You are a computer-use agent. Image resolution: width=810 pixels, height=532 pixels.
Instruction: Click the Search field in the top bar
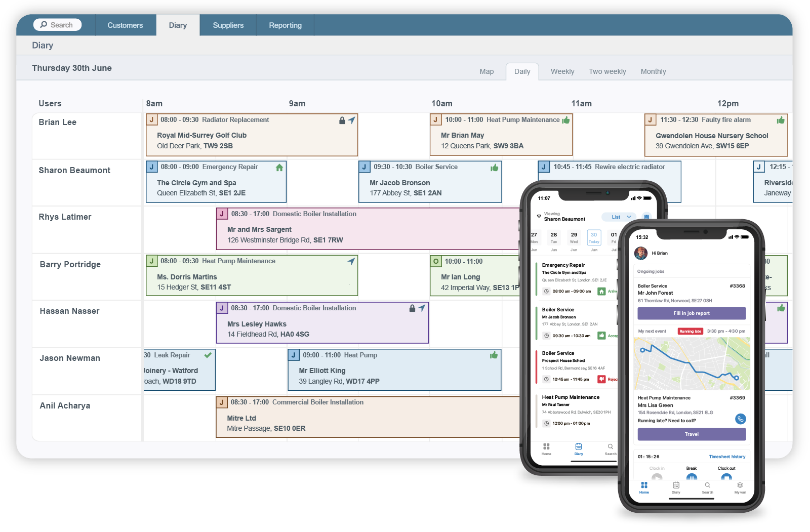click(x=58, y=24)
